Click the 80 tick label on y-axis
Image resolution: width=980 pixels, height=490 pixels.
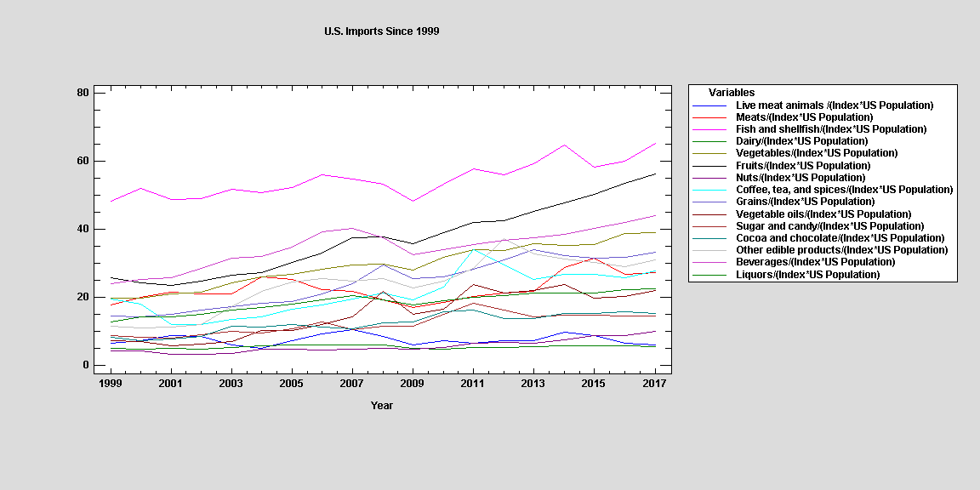click(83, 93)
